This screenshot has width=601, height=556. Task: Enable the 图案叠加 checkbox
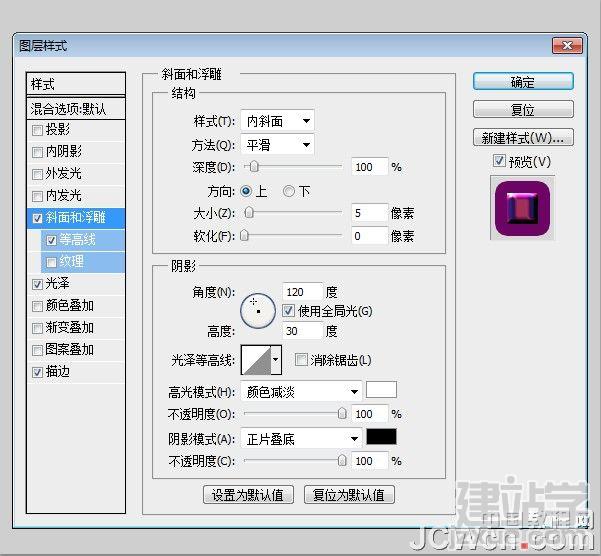pyautogui.click(x=37, y=350)
